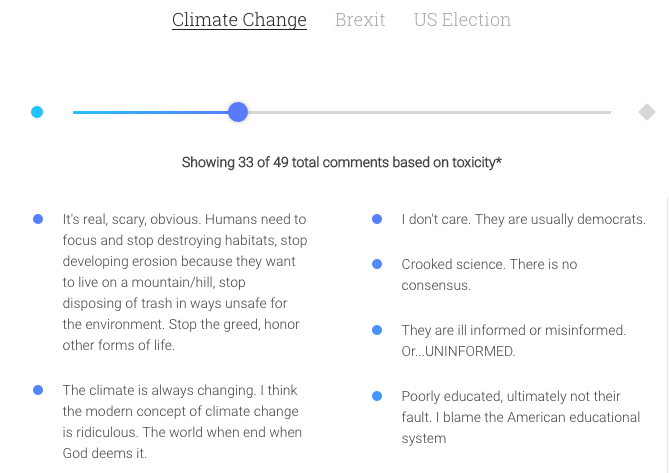Click the "They are ill informed" comment text

tap(513, 341)
